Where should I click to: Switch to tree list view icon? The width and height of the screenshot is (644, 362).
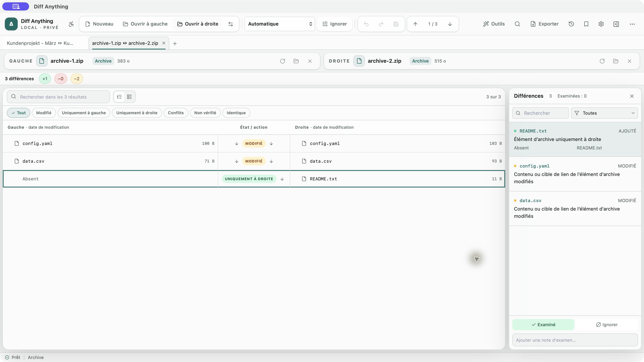[119, 97]
